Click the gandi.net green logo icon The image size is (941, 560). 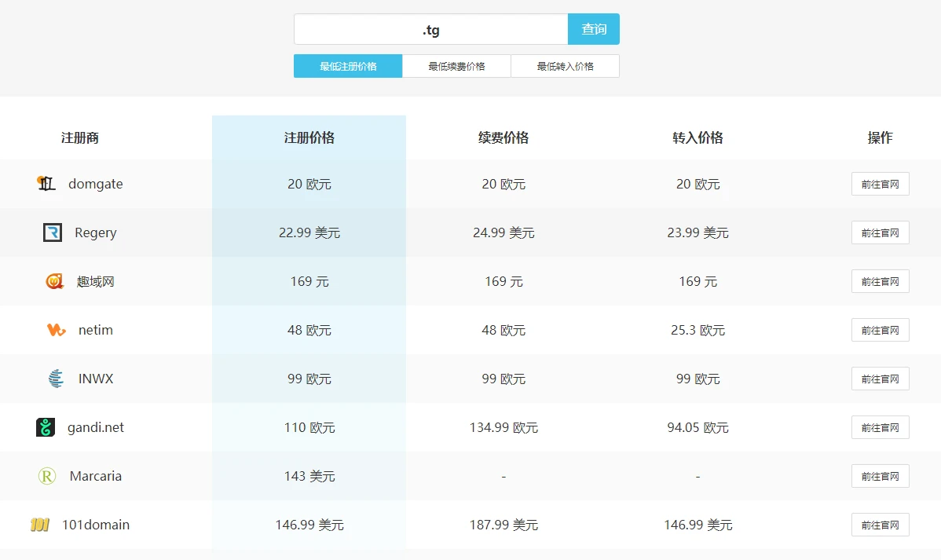pos(46,427)
